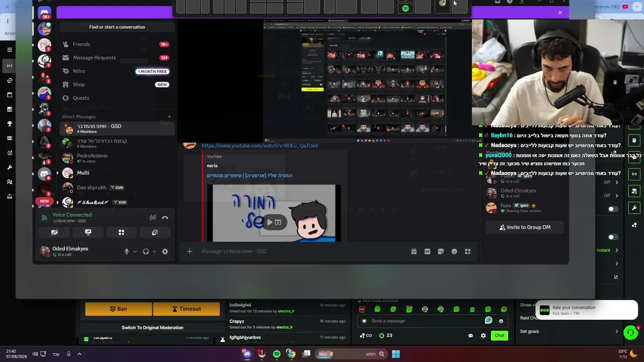The image size is (644, 362).
Task: Open Spotify from the Windows taskbar
Action: pos(277,354)
